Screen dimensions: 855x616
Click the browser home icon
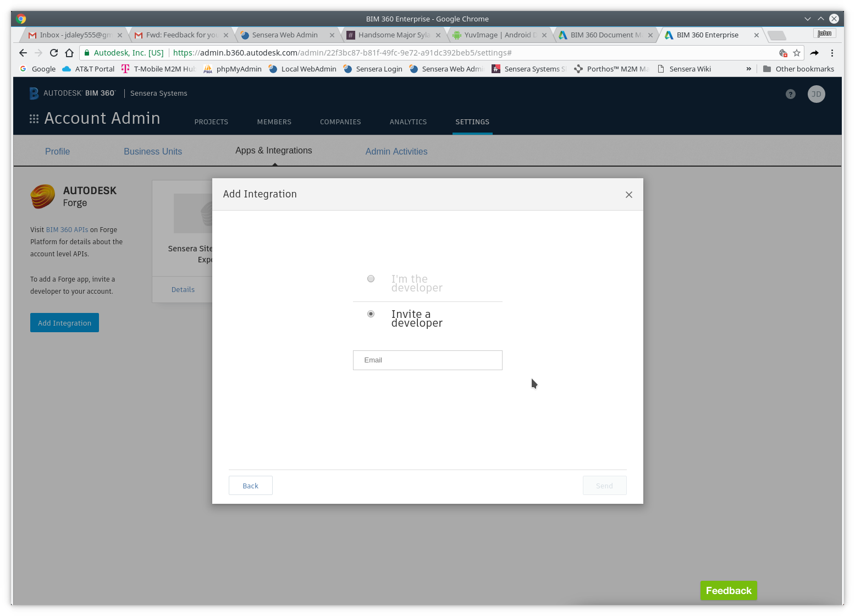coord(69,53)
